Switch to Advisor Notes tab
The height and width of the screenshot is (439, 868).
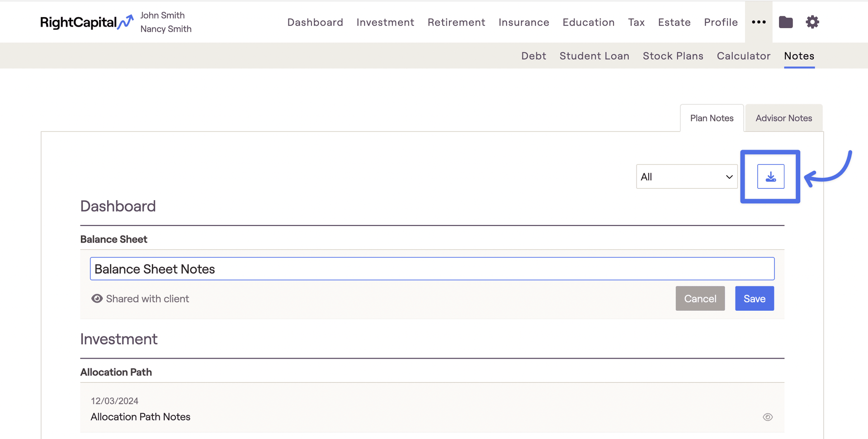(784, 118)
